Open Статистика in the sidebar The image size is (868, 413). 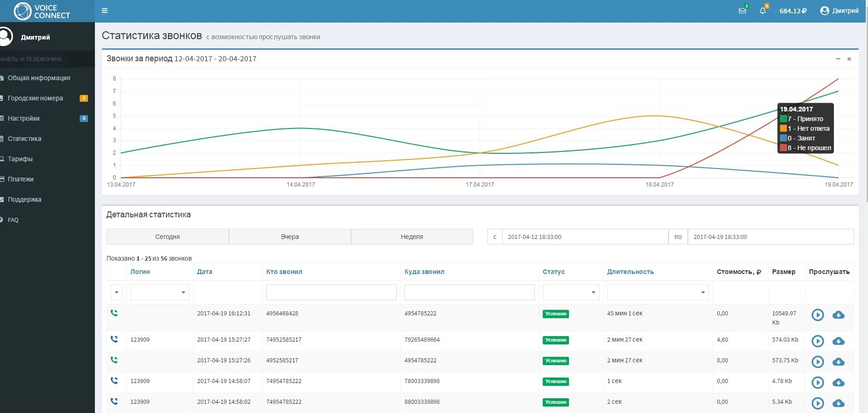(24, 139)
